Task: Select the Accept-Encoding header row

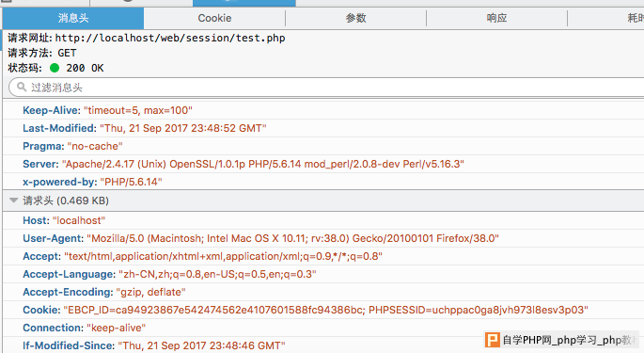Action: click(323, 292)
